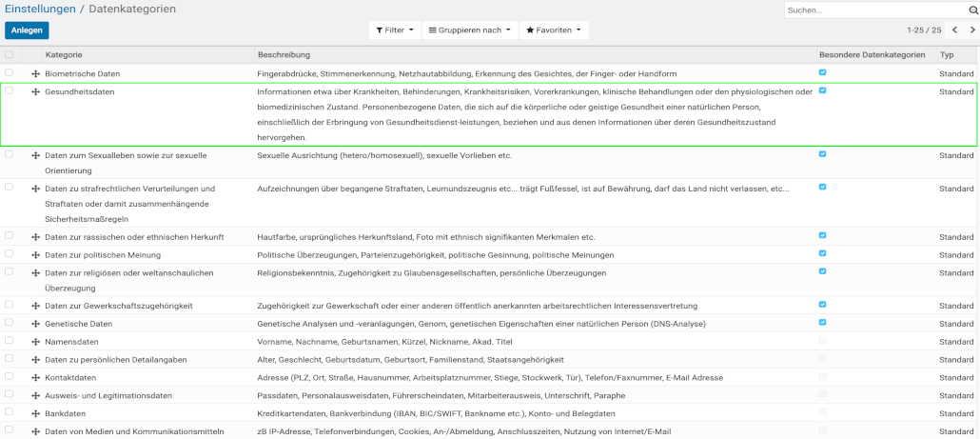Screen dimensions: 980x439
Task: Select all rows with header checkbox
Action: pos(10,55)
